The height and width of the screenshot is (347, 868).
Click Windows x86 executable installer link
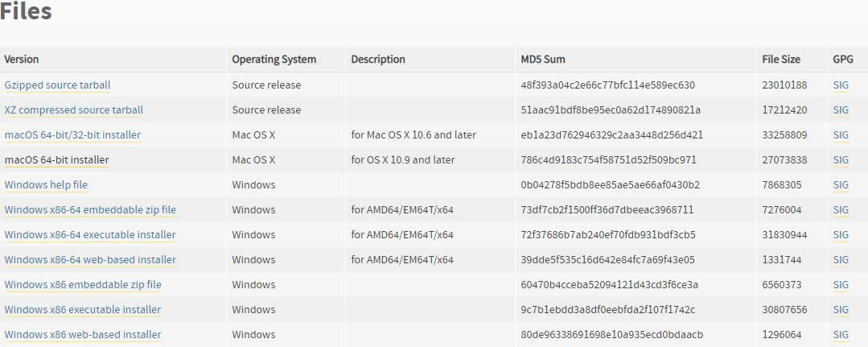[83, 309]
